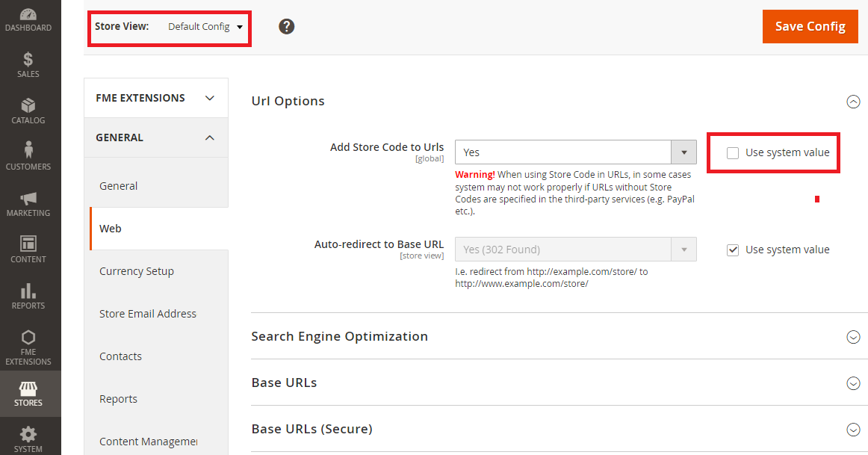Open the Reports bar chart icon
This screenshot has width=868, height=455.
point(28,291)
